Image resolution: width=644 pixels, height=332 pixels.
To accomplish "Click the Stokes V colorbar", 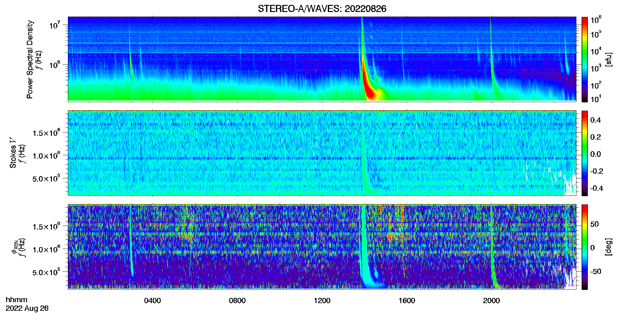I will pyautogui.click(x=585, y=153).
